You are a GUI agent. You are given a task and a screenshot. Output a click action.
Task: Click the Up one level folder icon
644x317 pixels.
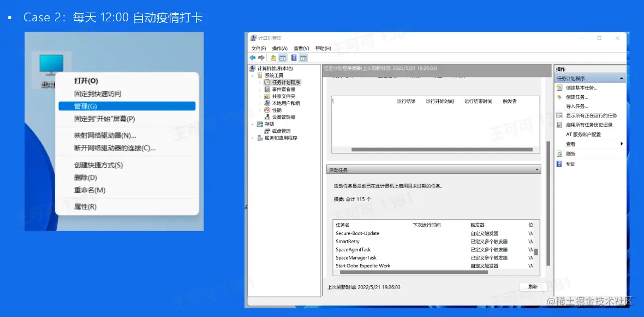point(273,57)
